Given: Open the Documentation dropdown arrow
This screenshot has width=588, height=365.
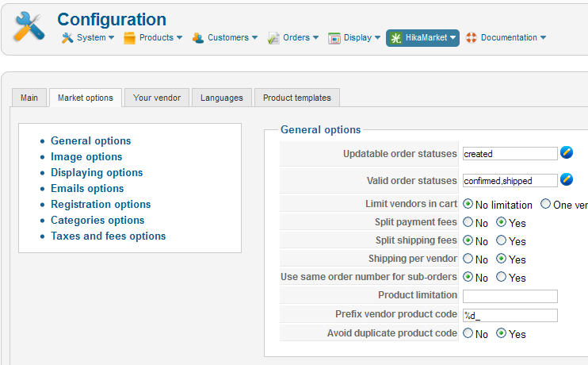Looking at the screenshot, I should 543,38.
